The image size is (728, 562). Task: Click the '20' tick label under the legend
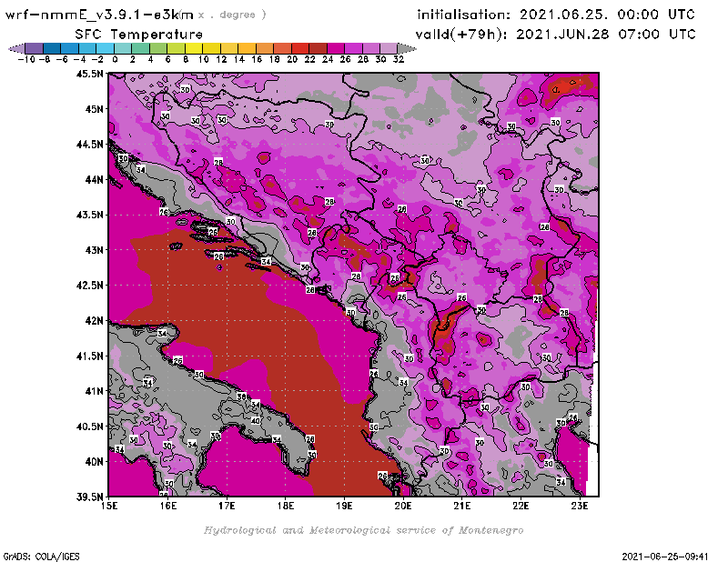[x=292, y=60]
